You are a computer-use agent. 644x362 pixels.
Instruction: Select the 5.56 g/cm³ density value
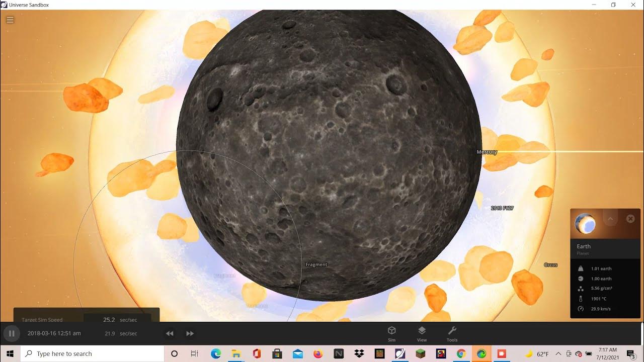[601, 289]
